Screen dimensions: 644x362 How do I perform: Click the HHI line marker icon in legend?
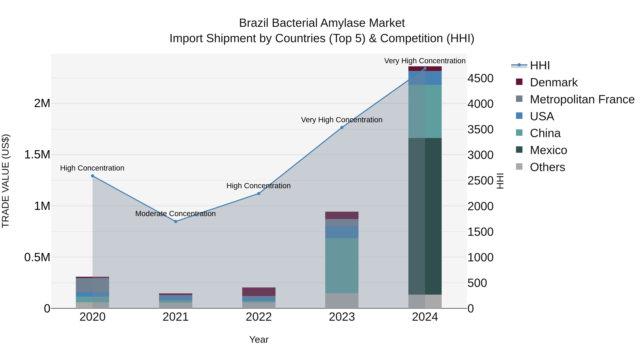coord(519,65)
